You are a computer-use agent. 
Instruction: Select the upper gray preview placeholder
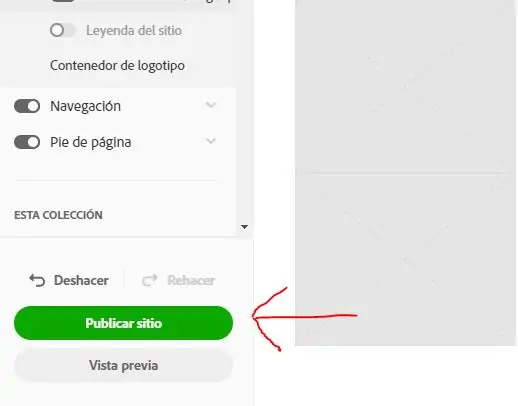tap(405, 86)
